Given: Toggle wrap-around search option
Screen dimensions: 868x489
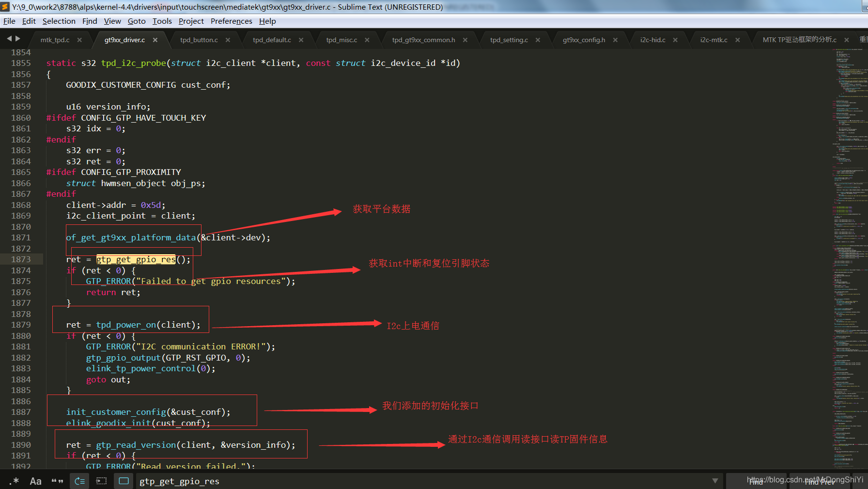Looking at the screenshot, I should coord(79,481).
